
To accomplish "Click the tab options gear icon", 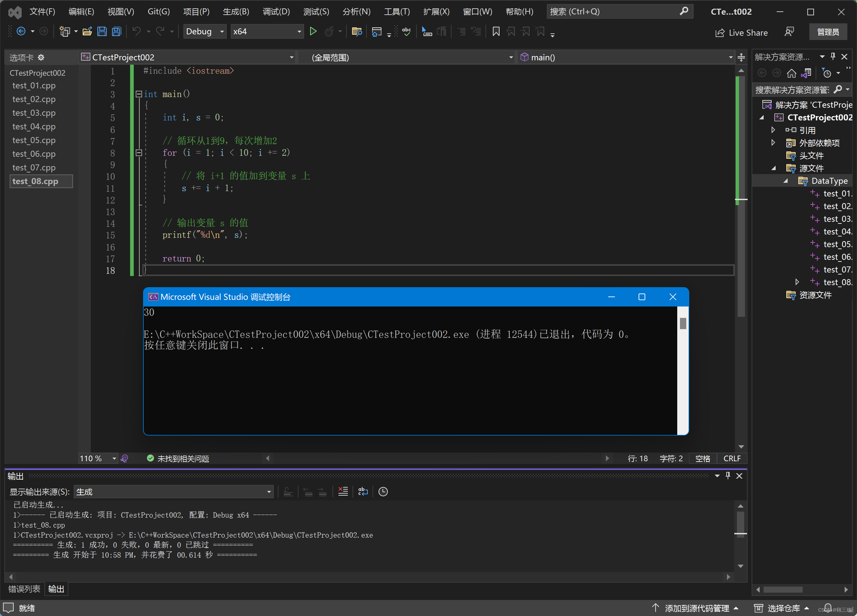I will (41, 57).
